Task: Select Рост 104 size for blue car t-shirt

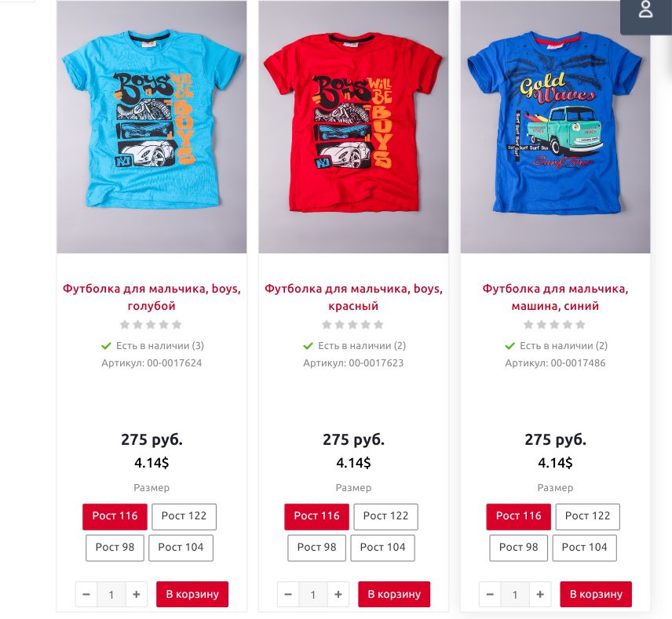Action: [x=584, y=548]
